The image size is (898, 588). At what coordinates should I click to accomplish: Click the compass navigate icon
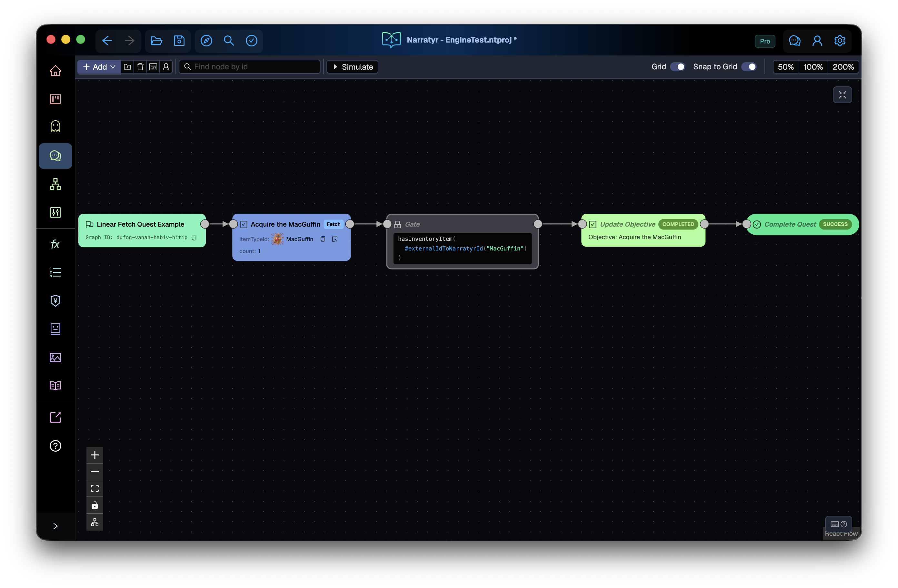tap(206, 40)
